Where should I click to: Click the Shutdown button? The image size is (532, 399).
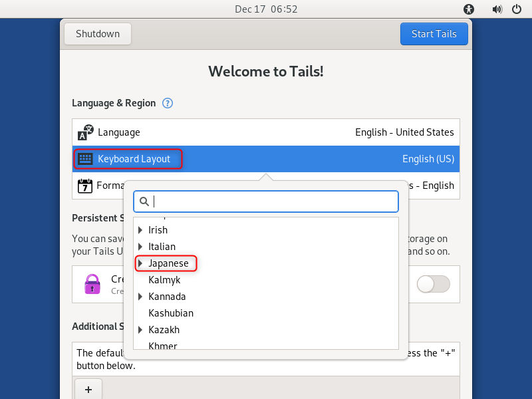point(98,34)
